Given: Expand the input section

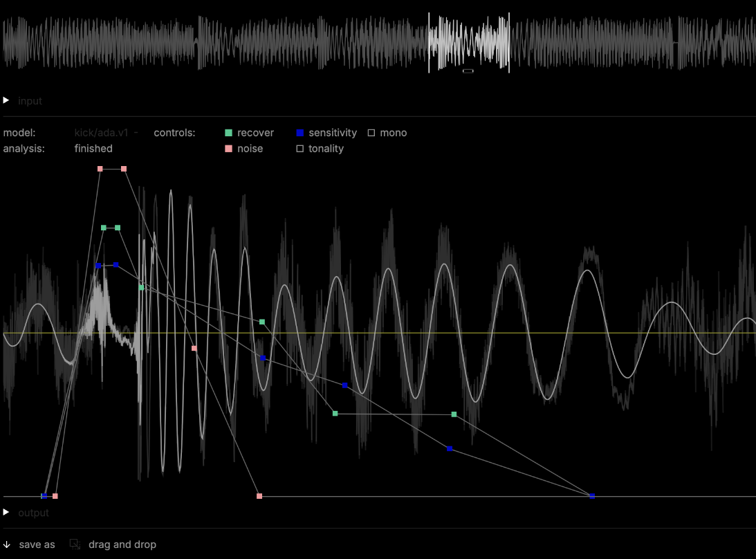Looking at the screenshot, I should (6, 101).
